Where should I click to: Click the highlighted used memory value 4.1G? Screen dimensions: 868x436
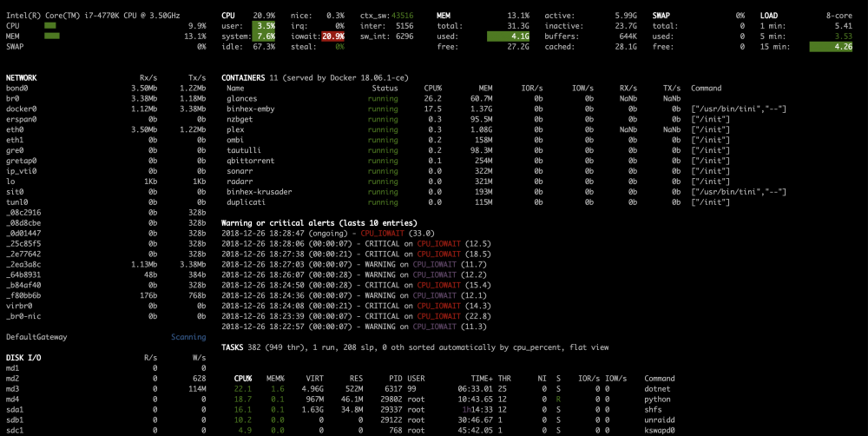pos(508,36)
